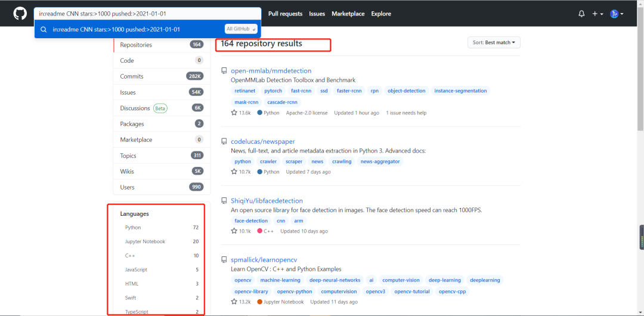This screenshot has height=316, width=644.
Task: Select Users results filter
Action: click(x=162, y=187)
